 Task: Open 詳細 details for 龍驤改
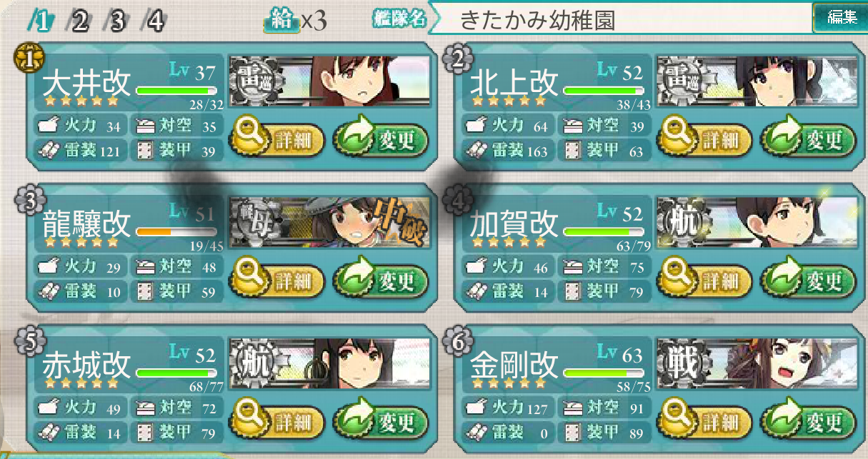(286, 281)
